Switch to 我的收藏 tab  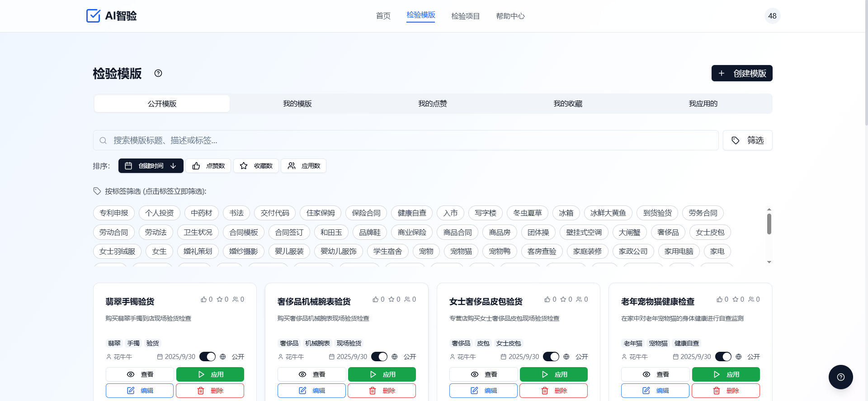(x=568, y=104)
